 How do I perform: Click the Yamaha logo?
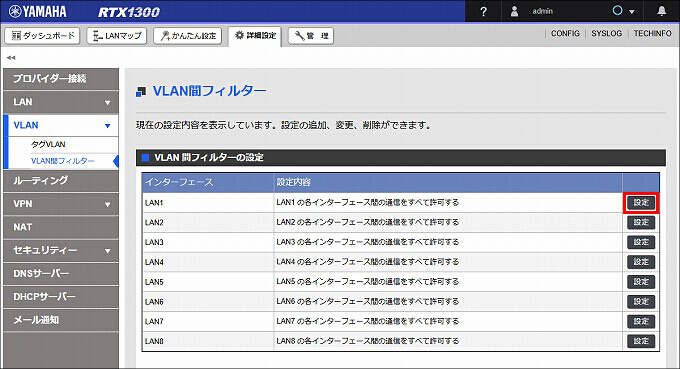click(38, 12)
